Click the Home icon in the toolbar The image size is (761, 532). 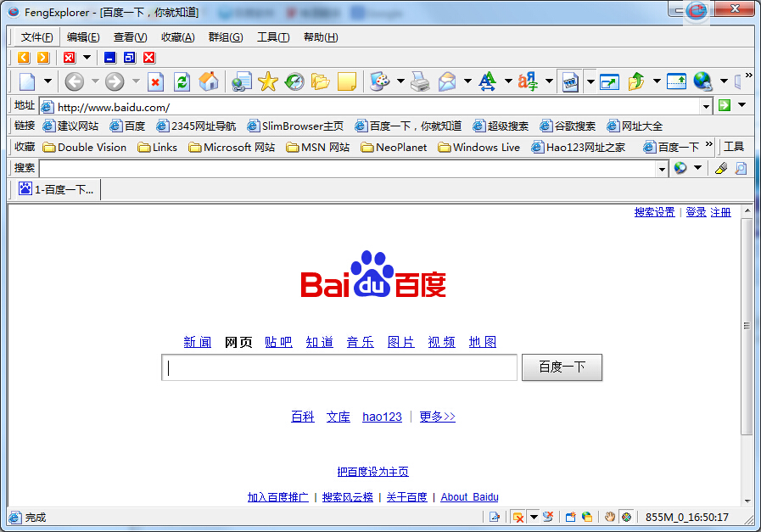point(209,81)
